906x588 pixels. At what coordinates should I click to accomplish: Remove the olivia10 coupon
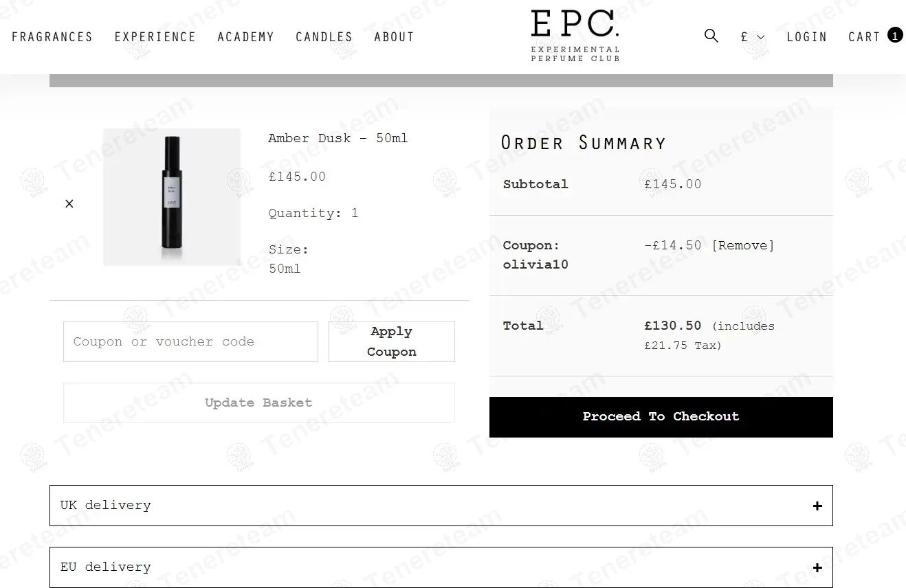[743, 245]
